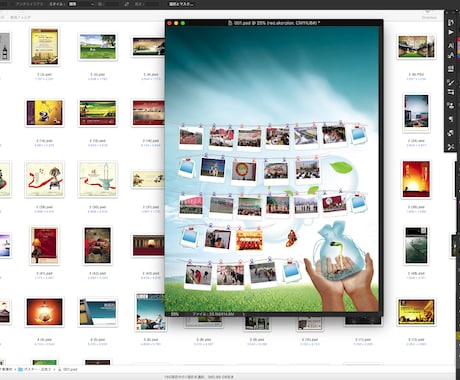The image size is (460, 380).
Task: Select the glowing orange lamp thumbnail in the bottom row
Action: (44, 312)
